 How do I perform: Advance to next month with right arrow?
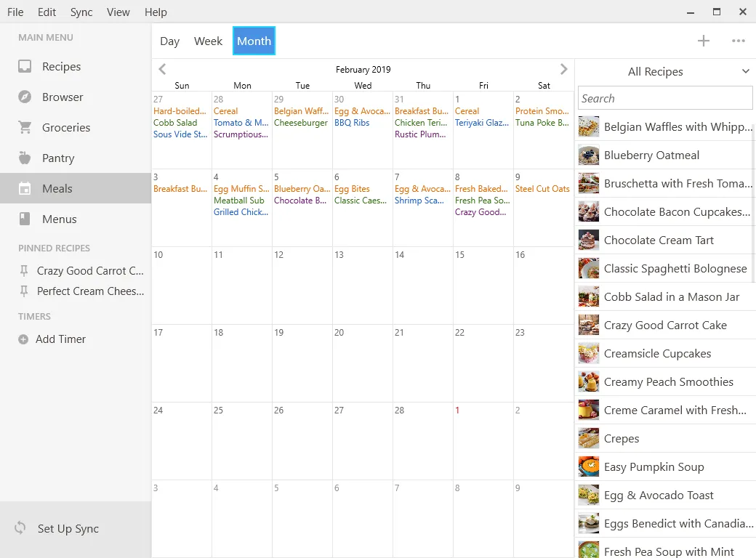tap(563, 70)
